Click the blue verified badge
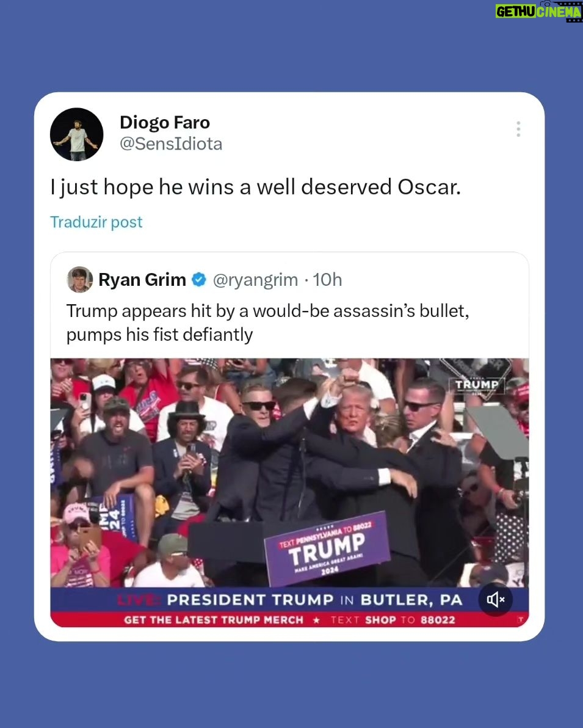The width and height of the screenshot is (583, 728). click(x=199, y=280)
